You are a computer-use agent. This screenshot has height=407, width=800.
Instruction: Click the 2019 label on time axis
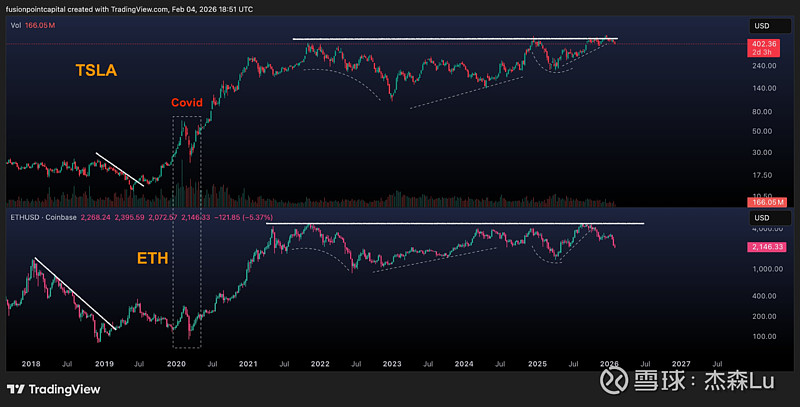click(104, 364)
